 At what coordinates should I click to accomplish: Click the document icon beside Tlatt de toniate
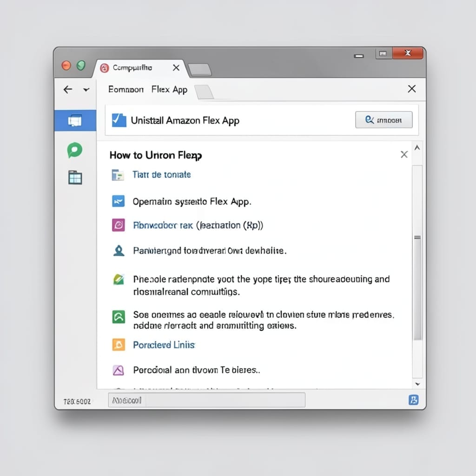pyautogui.click(x=118, y=175)
